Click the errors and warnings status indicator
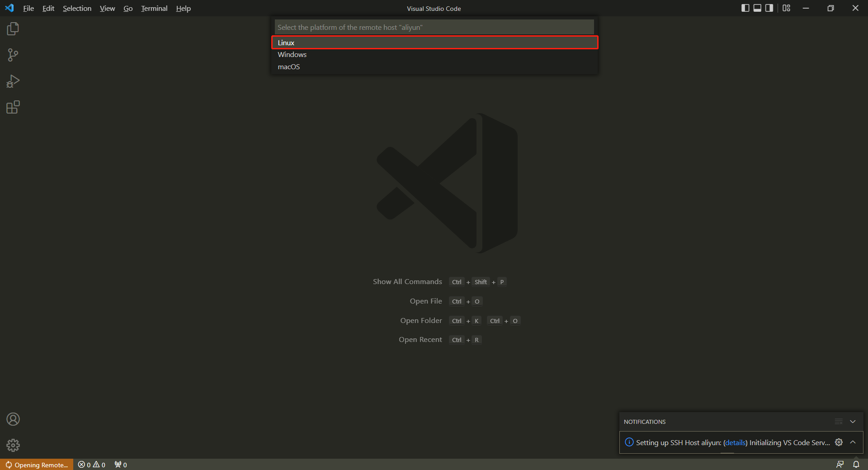This screenshot has width=868, height=470. (91, 465)
